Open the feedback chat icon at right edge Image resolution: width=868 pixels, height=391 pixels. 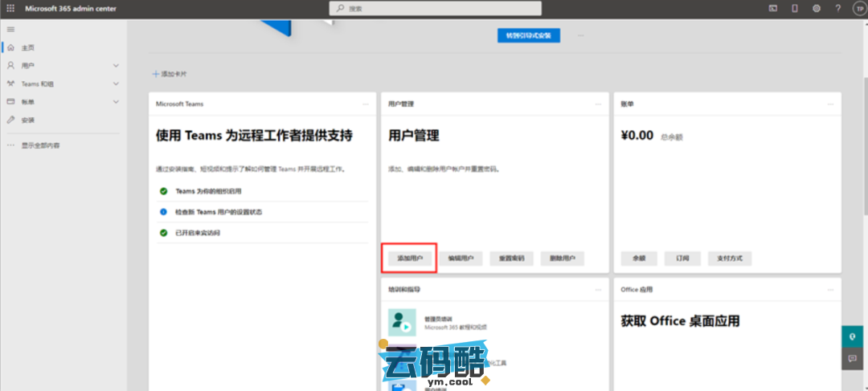pos(852,359)
